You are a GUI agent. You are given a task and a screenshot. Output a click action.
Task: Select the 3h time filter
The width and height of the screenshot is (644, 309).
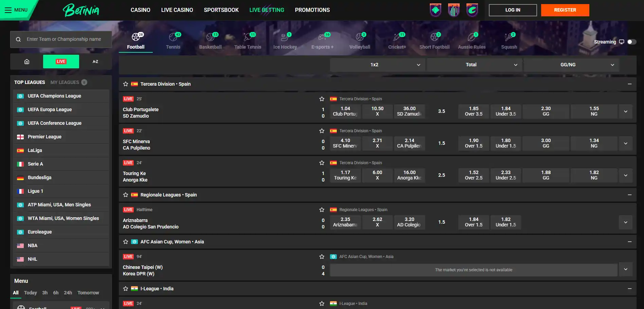tap(45, 293)
